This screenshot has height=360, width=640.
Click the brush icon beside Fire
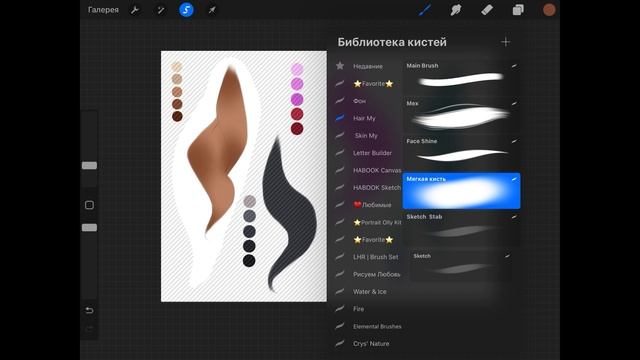coord(340,309)
